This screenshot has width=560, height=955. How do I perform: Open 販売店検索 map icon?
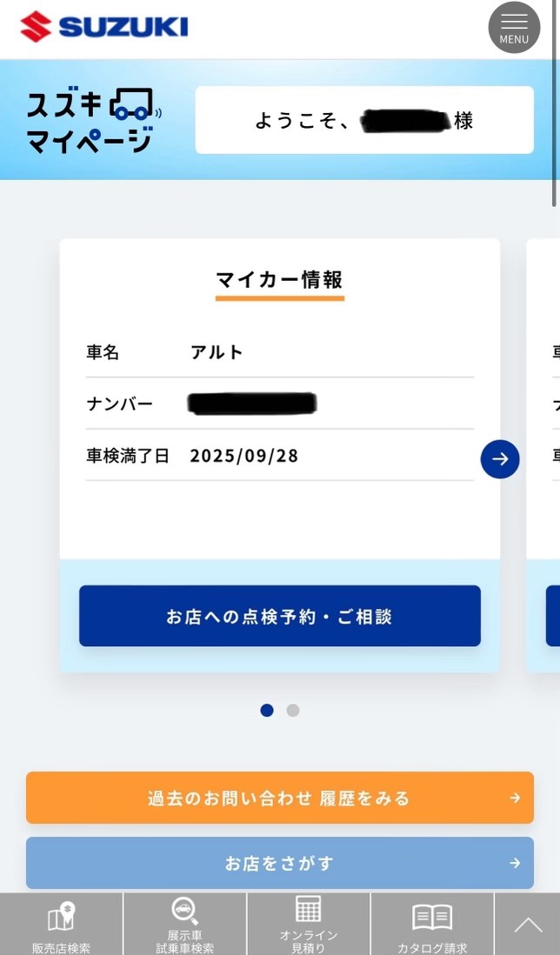click(61, 918)
